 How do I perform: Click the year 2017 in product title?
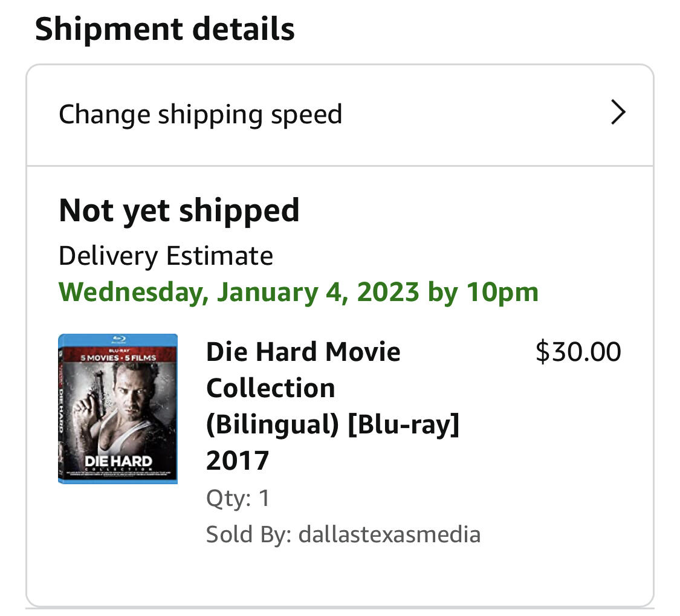[x=237, y=461]
